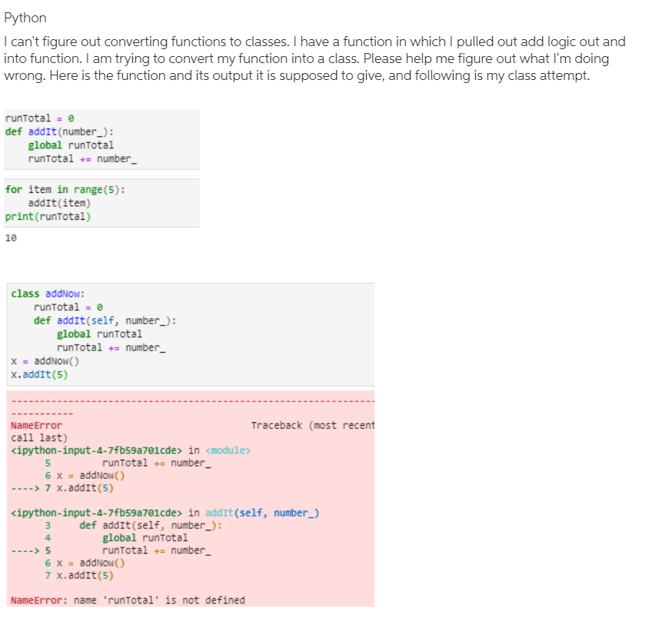Screen dimensions: 672x622
Task: Click 'for item in range(5):' line
Action: 65,189
